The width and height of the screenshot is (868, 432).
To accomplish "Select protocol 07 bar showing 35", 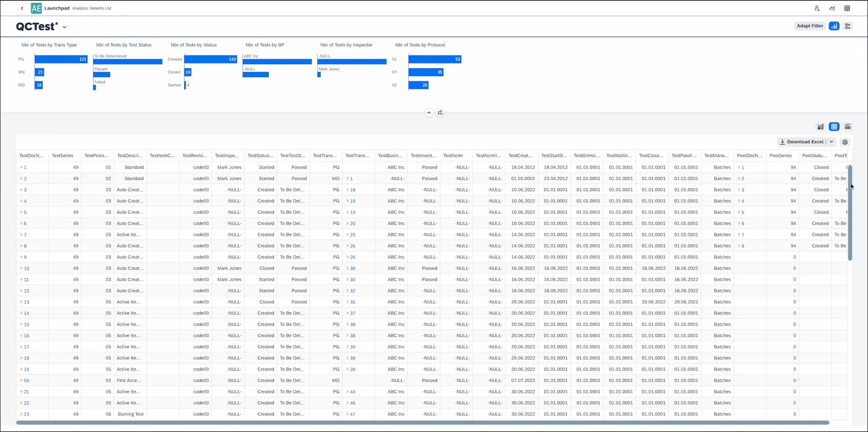I will point(426,72).
